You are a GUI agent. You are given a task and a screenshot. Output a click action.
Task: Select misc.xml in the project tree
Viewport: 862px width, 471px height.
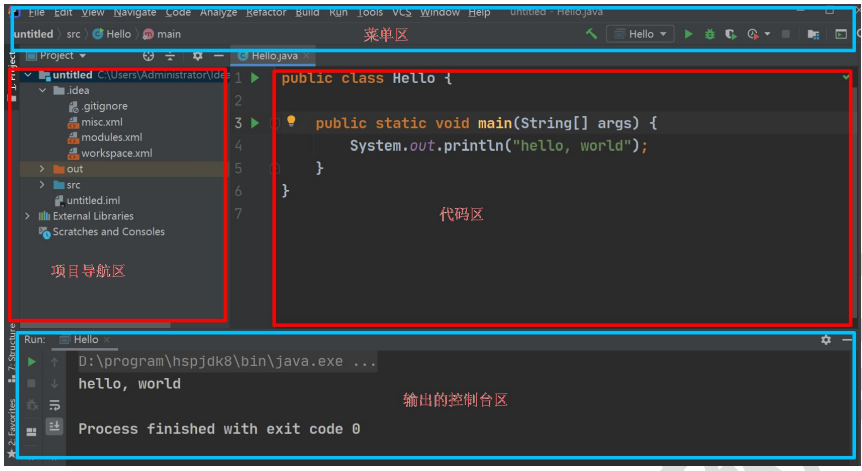pos(95,122)
